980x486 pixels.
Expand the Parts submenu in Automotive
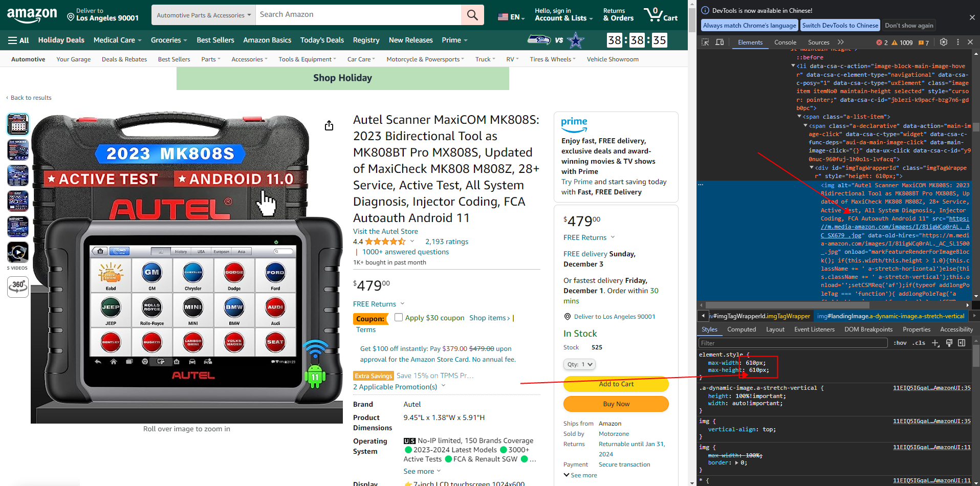[x=211, y=59]
